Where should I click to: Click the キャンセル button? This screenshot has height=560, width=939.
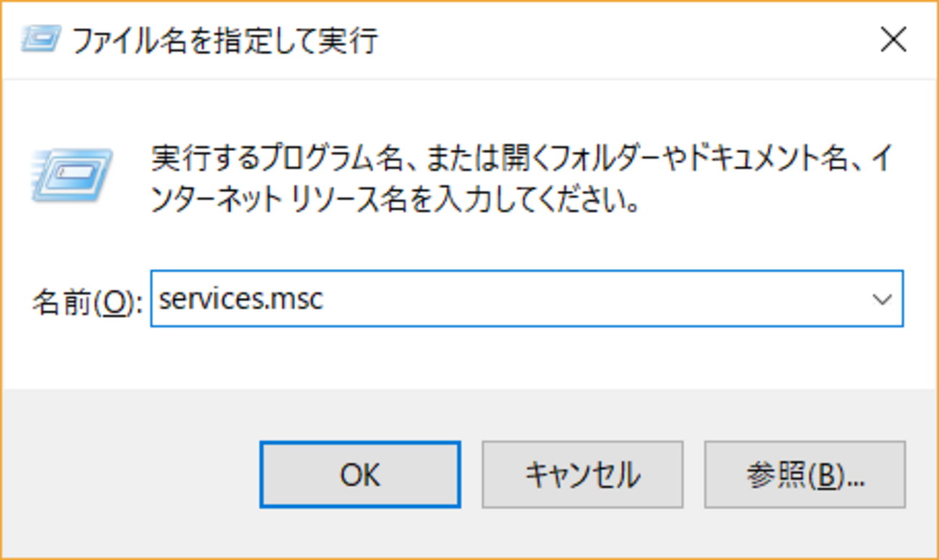coord(583,475)
